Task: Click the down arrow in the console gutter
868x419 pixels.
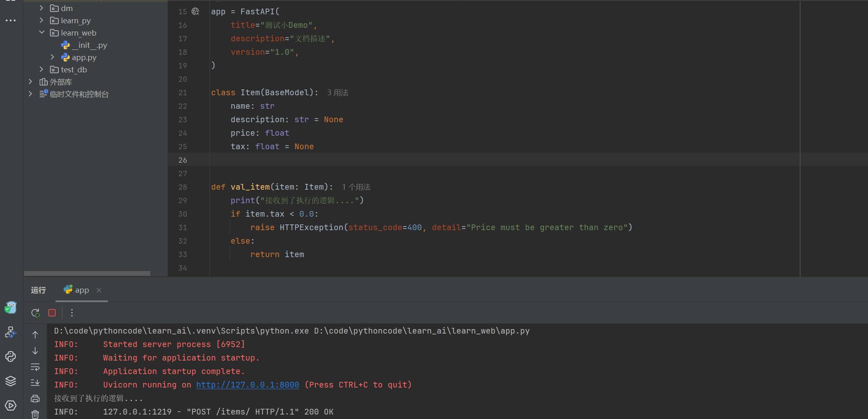Action: pyautogui.click(x=35, y=351)
